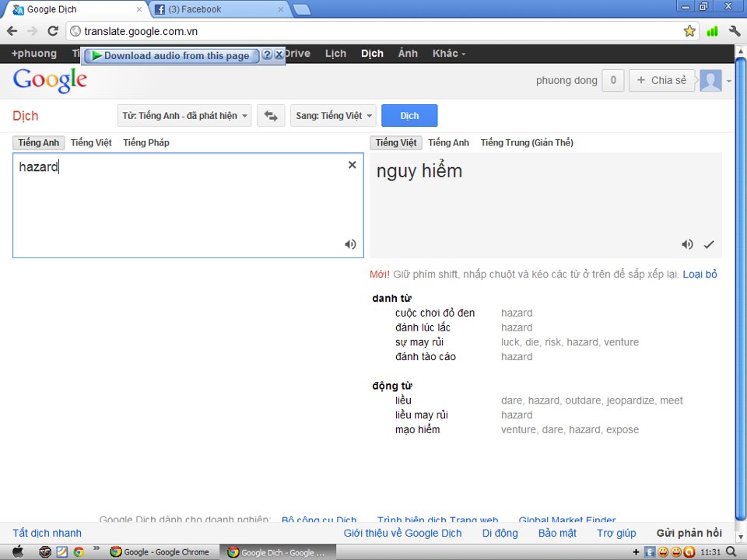Expand the account dropdown arrow beside avatar
This screenshot has height=560, width=747.
[729, 82]
